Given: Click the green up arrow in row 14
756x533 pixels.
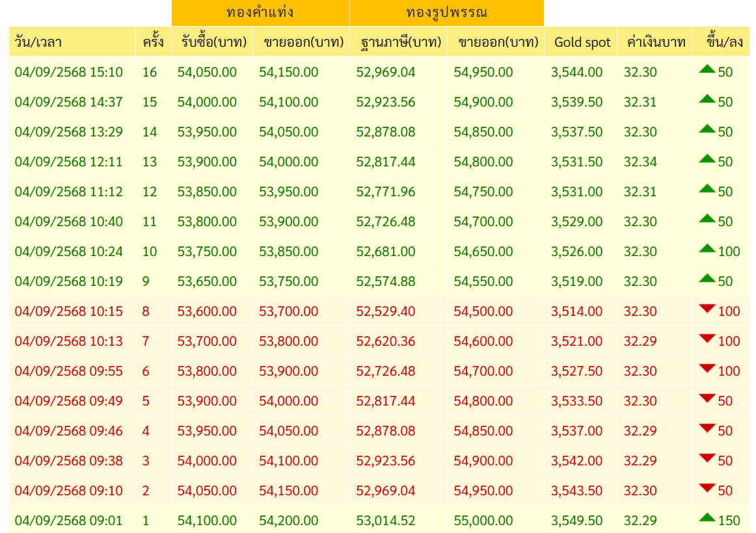Looking at the screenshot, I should pos(707,129).
